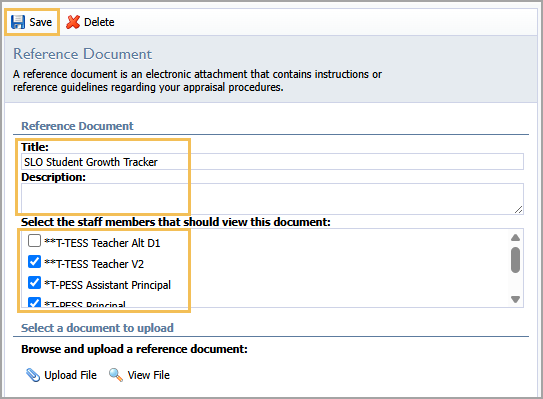Click into the Title input field
The image size is (543, 399).
[272, 162]
